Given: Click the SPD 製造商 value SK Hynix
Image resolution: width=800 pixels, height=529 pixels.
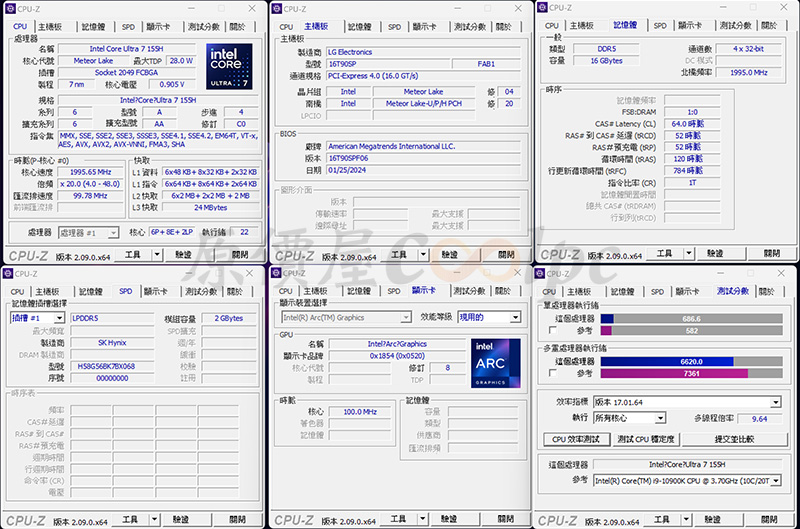Looking at the screenshot, I should tap(112, 343).
